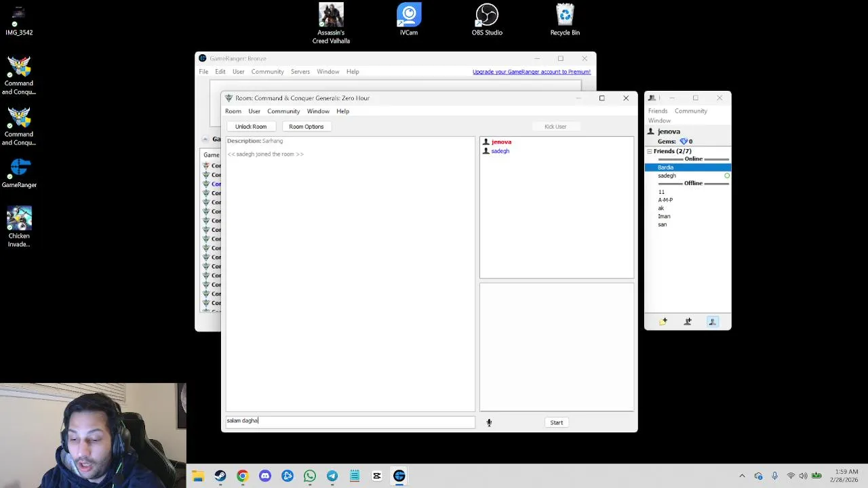Toggle the show offline friends icon
This screenshot has height=488, width=868.
click(712, 321)
